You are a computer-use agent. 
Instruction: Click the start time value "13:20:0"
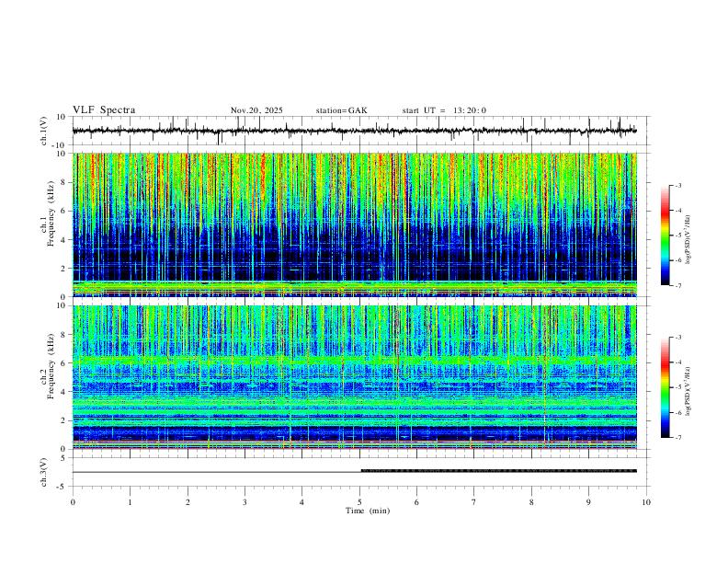470,110
